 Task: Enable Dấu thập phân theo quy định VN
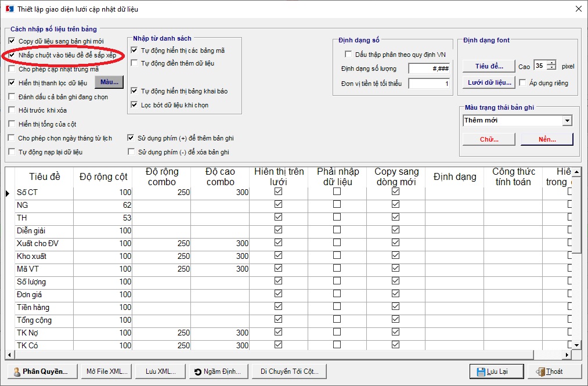348,55
